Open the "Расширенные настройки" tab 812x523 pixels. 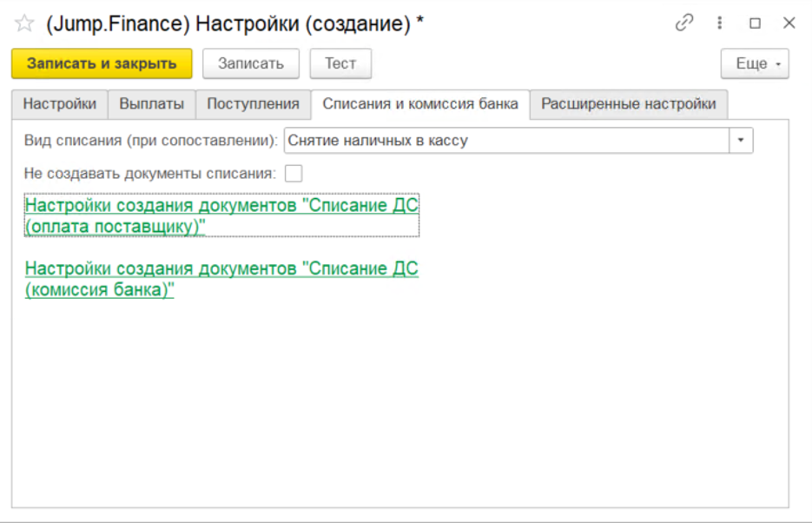coord(628,104)
